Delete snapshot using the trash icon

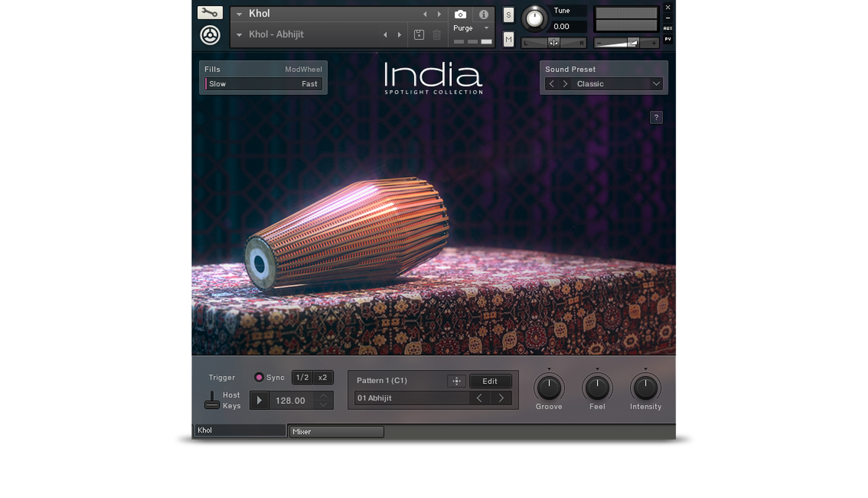[x=436, y=35]
